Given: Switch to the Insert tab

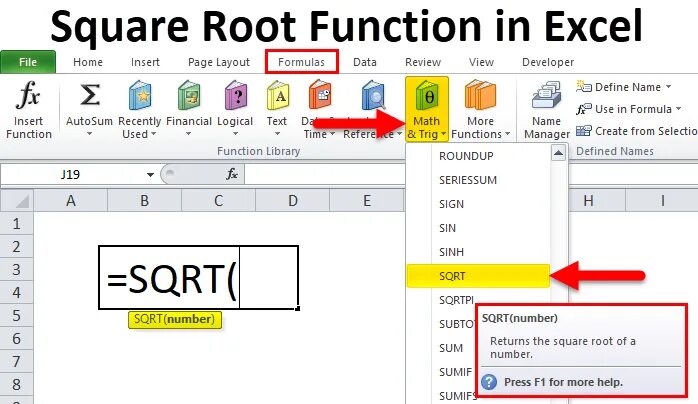Looking at the screenshot, I should [145, 62].
